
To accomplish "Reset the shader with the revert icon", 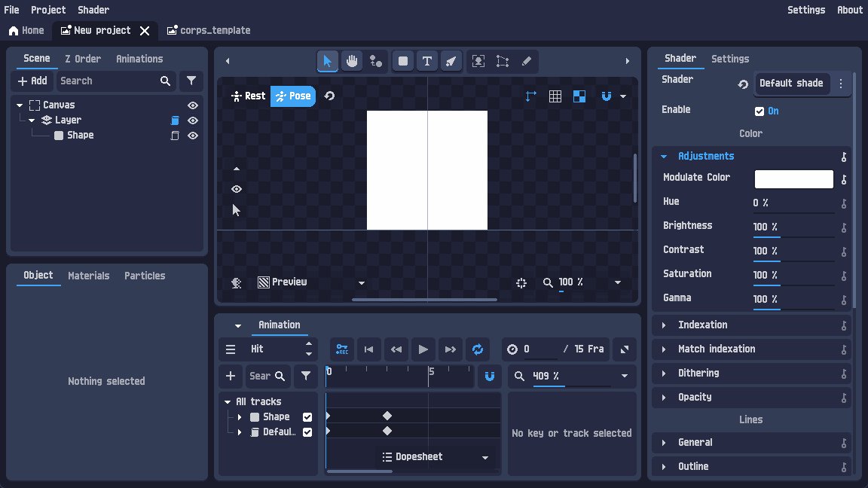I will tap(743, 84).
